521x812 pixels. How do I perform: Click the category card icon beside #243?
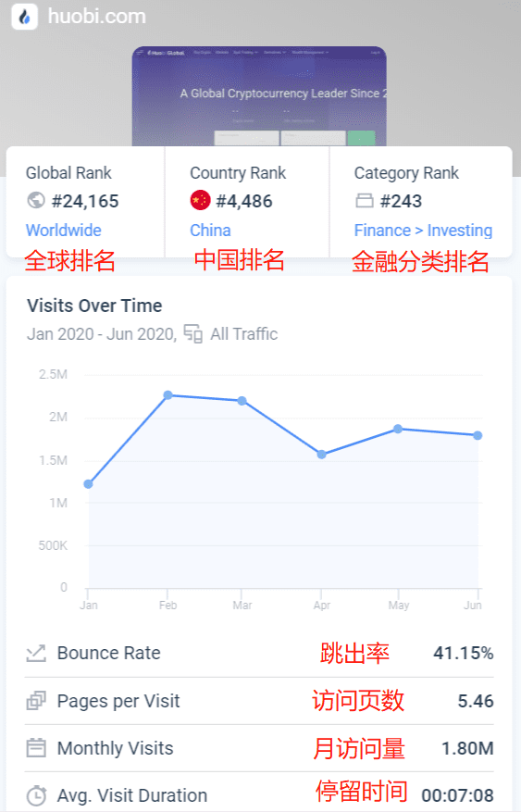(x=365, y=200)
